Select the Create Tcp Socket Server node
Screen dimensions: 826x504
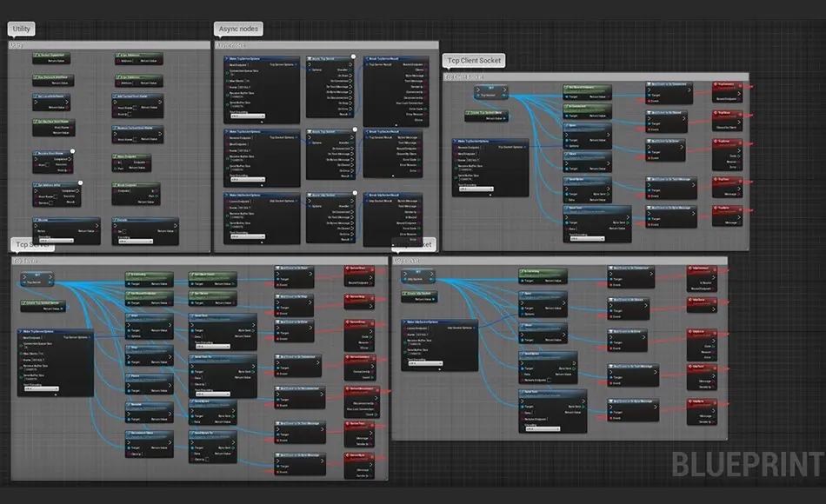pos(43,306)
